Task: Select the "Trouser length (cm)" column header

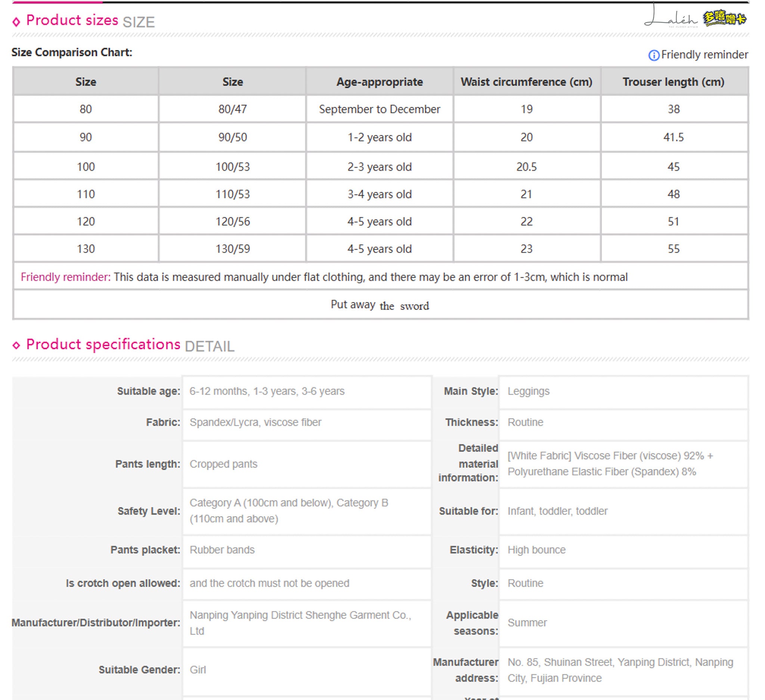Action: click(x=673, y=81)
